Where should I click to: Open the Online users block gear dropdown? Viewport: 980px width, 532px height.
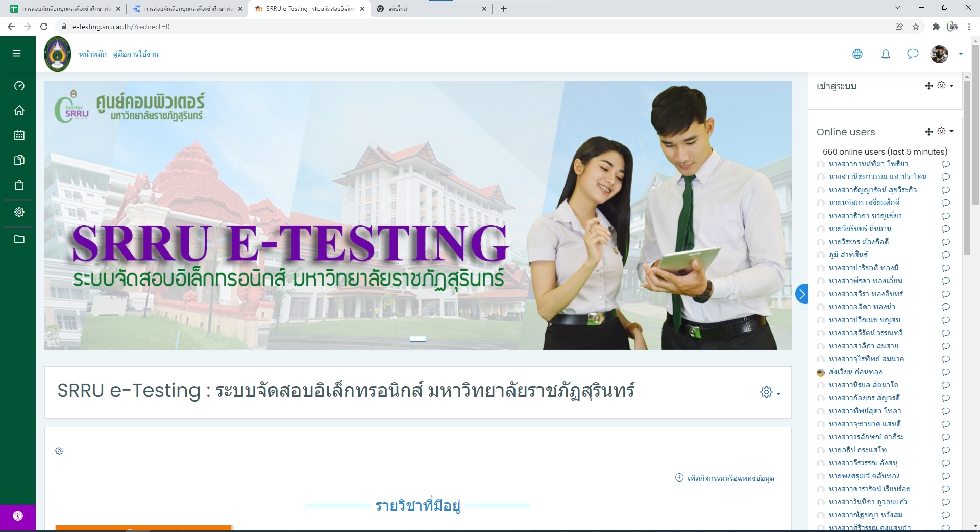[945, 132]
